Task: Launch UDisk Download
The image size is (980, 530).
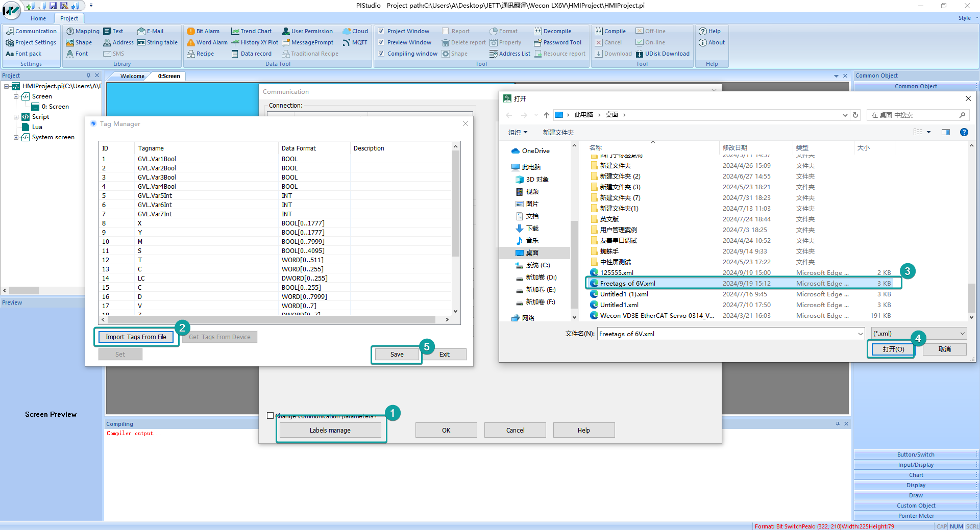Action: click(x=663, y=54)
